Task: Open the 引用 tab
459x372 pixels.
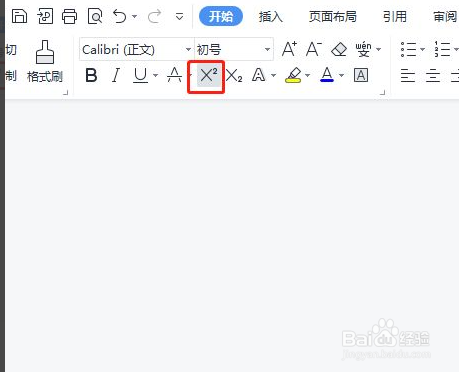Action: click(x=395, y=16)
